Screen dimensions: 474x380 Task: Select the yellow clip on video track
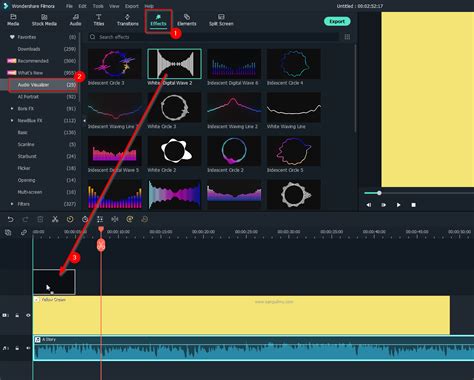(x=241, y=315)
